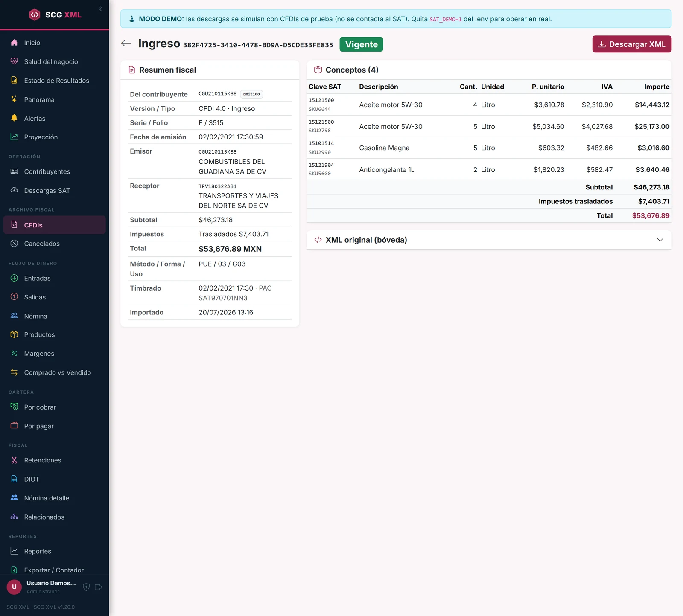This screenshot has width=683, height=616.
Task: Select the CFDIs menu item
Action: click(55, 225)
